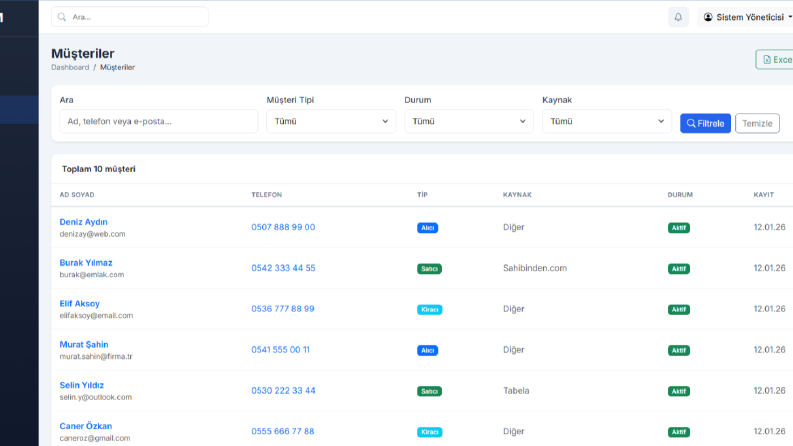Open Selin Yıldız customer profile link
Image resolution: width=793 pixels, height=446 pixels.
tap(81, 385)
